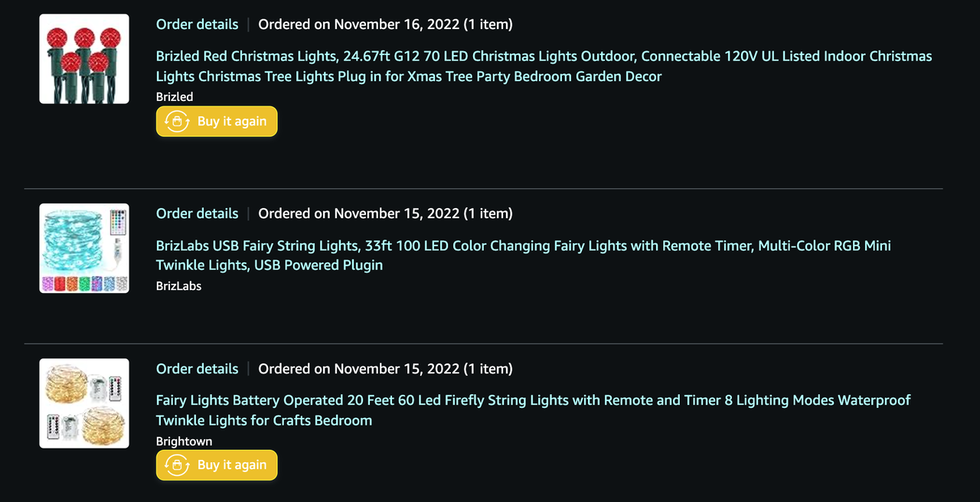Image resolution: width=980 pixels, height=502 pixels.
Task: Open Order details for the battery fairy lights order
Action: [x=198, y=369]
